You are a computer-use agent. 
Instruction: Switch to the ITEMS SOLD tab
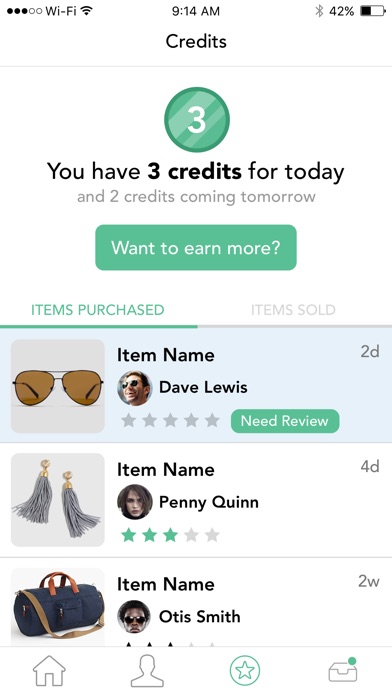[x=293, y=310]
